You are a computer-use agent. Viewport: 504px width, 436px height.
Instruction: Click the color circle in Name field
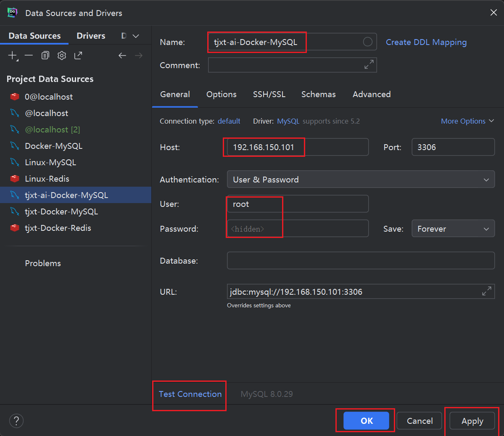[x=367, y=42]
